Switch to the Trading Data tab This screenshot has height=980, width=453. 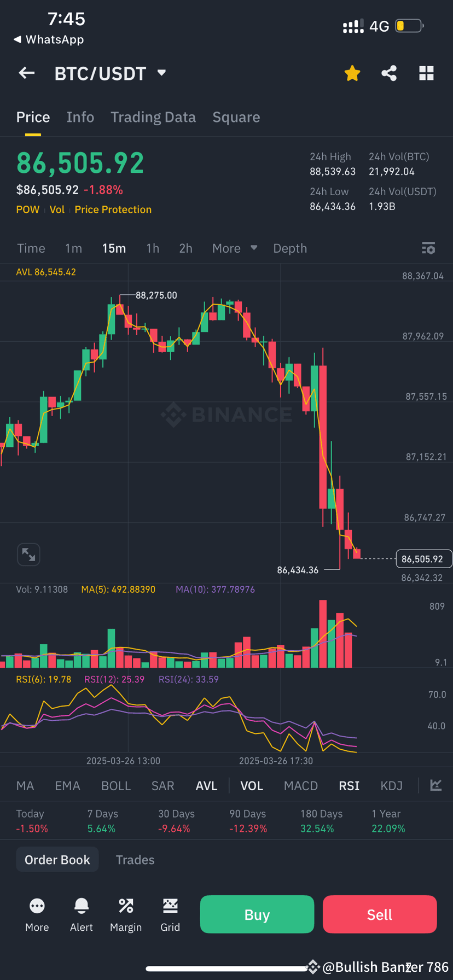click(x=153, y=116)
